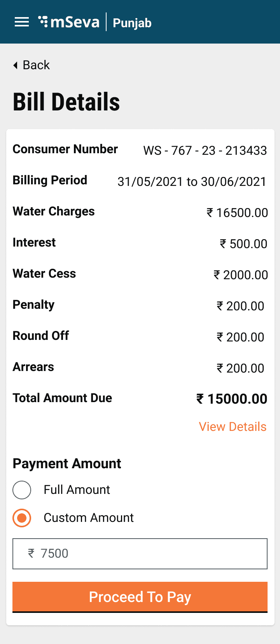This screenshot has height=644, width=280.
Task: Open the hamburger navigation menu
Action: point(22,22)
